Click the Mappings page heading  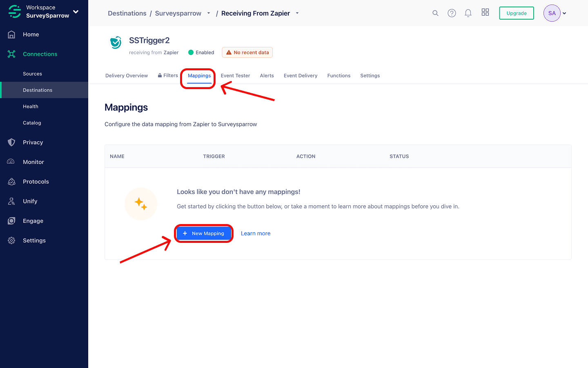[x=126, y=107]
